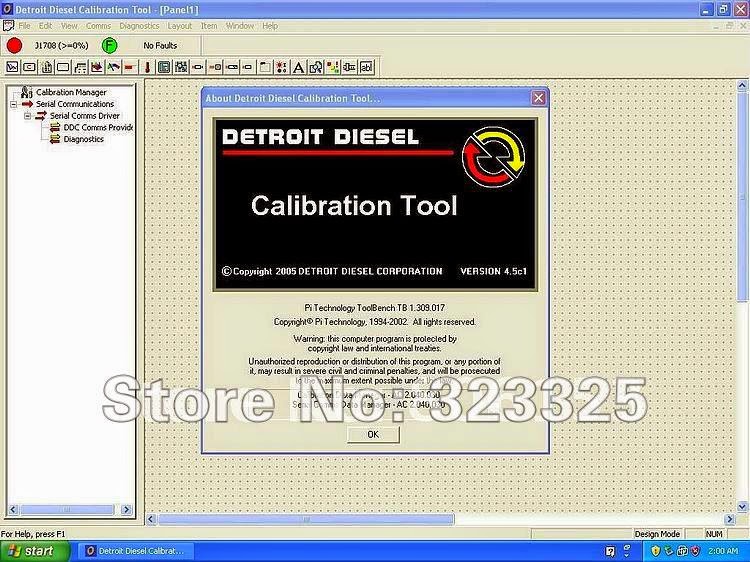Open the File menu
Viewport: 750px width, 562px height.
pos(24,26)
